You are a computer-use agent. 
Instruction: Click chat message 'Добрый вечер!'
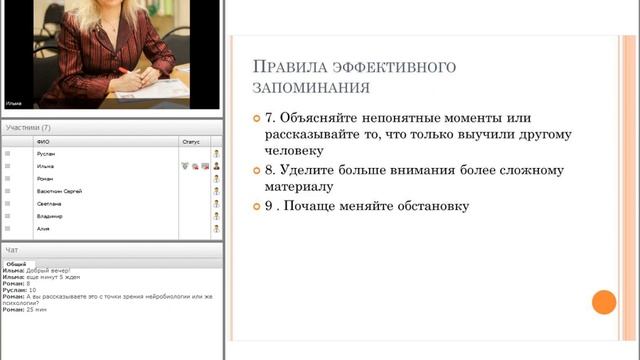pos(48,271)
